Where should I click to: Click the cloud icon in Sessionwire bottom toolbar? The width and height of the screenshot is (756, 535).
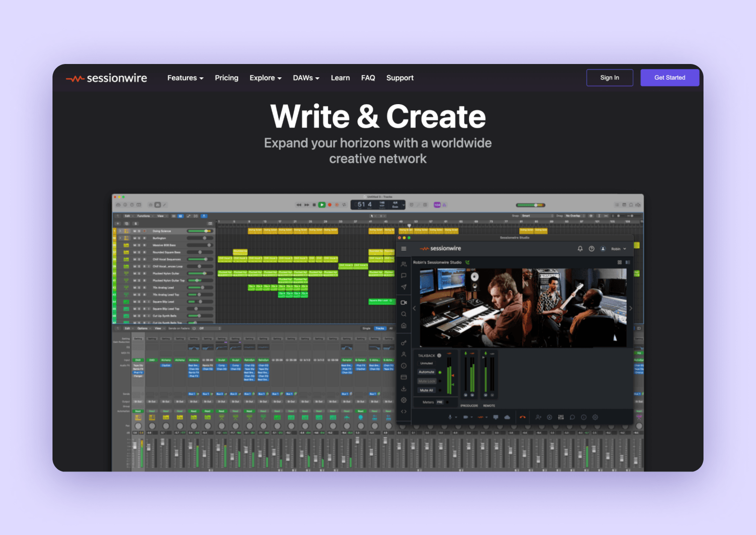click(x=507, y=417)
